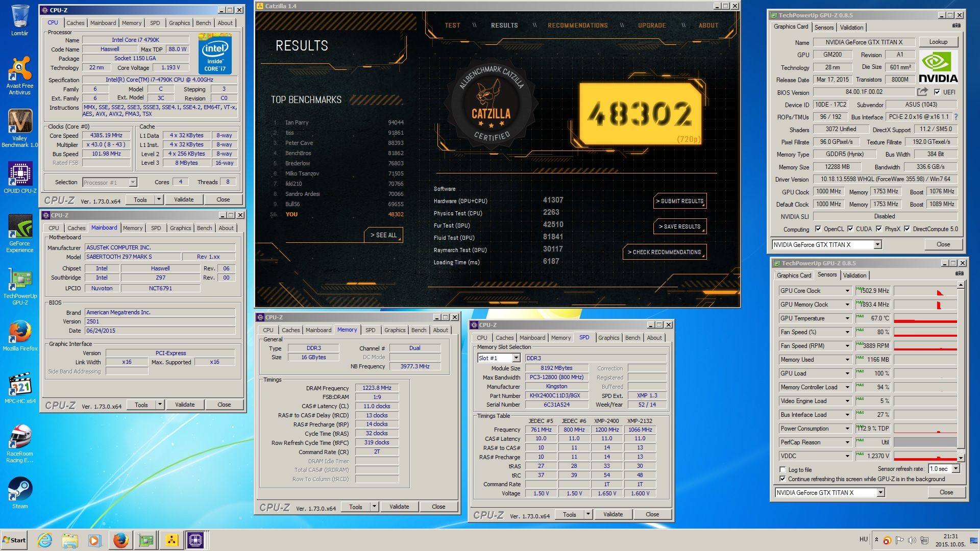Click the Bus Interface question mark in GPU-Z
This screenshot has height=551, width=980.
955,117
